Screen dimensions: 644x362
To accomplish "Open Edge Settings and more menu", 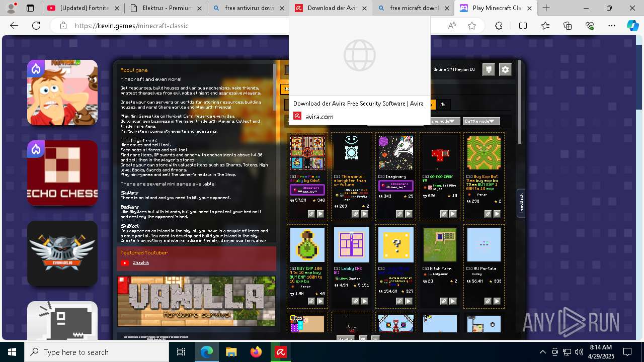I will pos(612,26).
